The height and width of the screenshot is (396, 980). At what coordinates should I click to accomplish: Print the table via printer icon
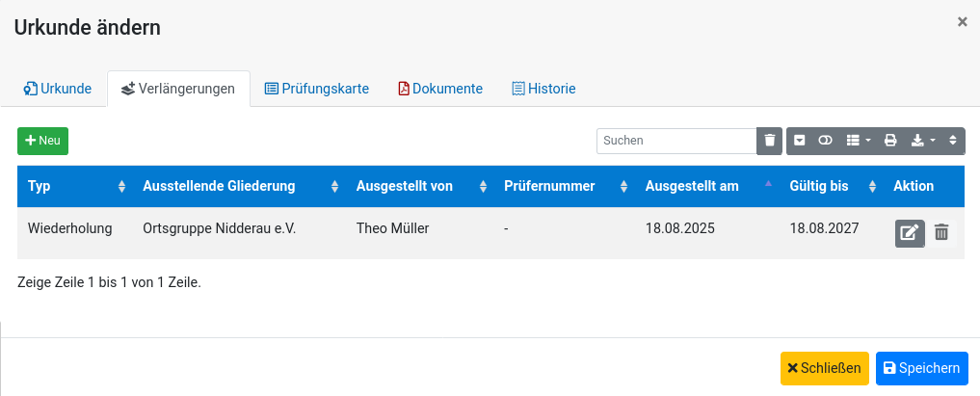(x=890, y=141)
